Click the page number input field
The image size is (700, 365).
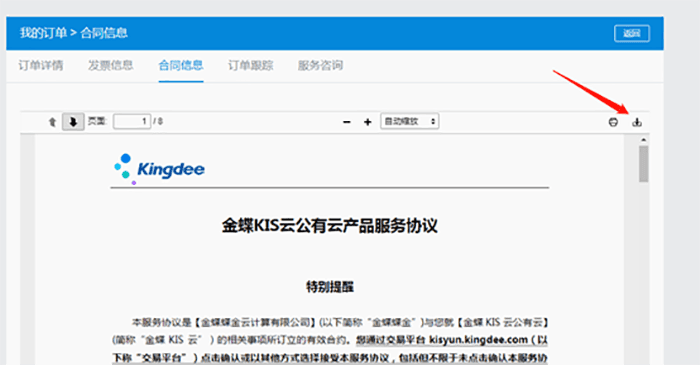132,121
